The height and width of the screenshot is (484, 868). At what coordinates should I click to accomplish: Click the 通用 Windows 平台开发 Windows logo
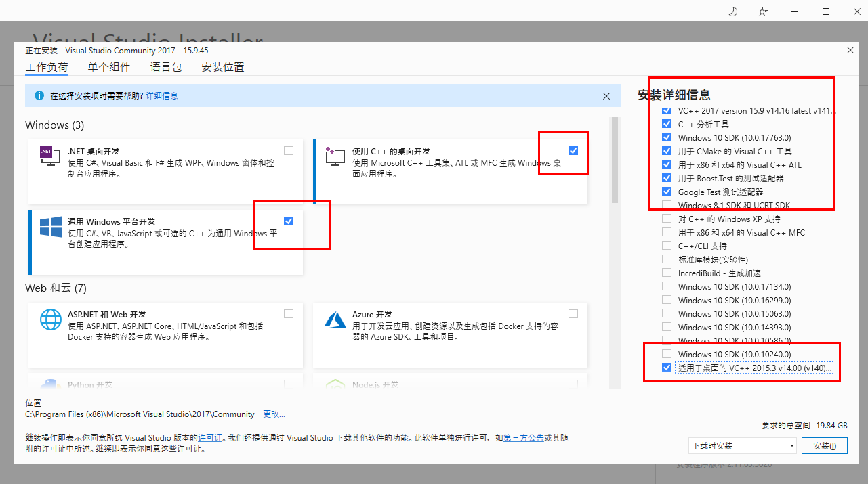coord(51,227)
